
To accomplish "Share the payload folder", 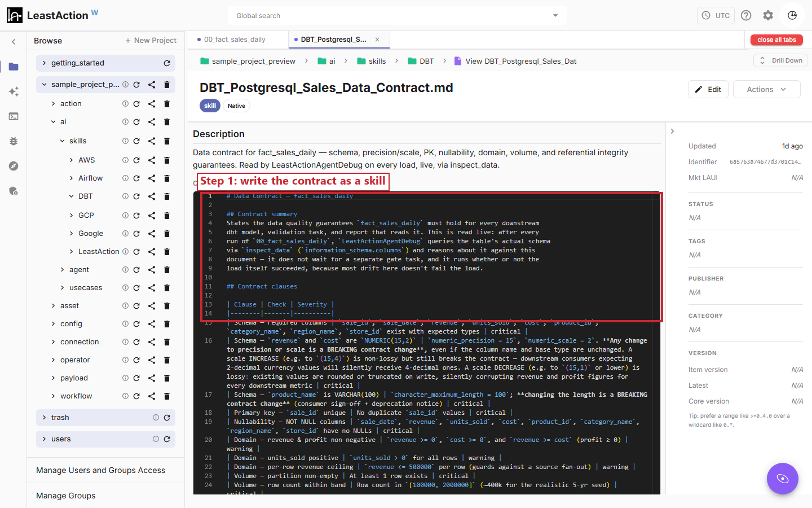I will click(x=152, y=378).
